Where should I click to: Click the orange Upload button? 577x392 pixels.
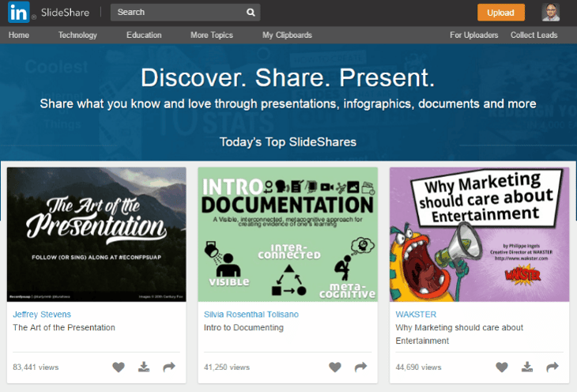(x=501, y=13)
